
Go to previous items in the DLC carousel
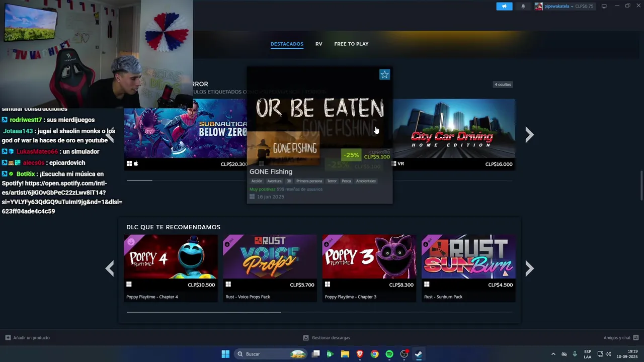pyautogui.click(x=110, y=268)
